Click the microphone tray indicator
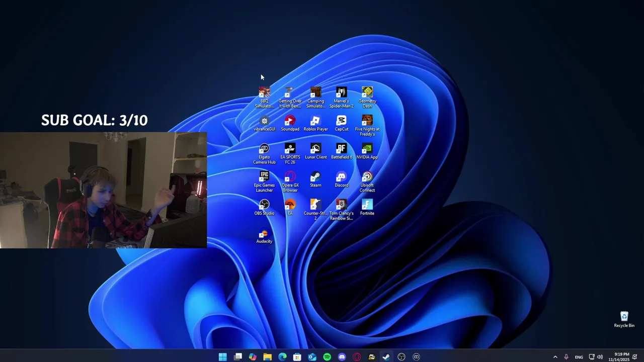This screenshot has width=644, height=362. [566, 357]
